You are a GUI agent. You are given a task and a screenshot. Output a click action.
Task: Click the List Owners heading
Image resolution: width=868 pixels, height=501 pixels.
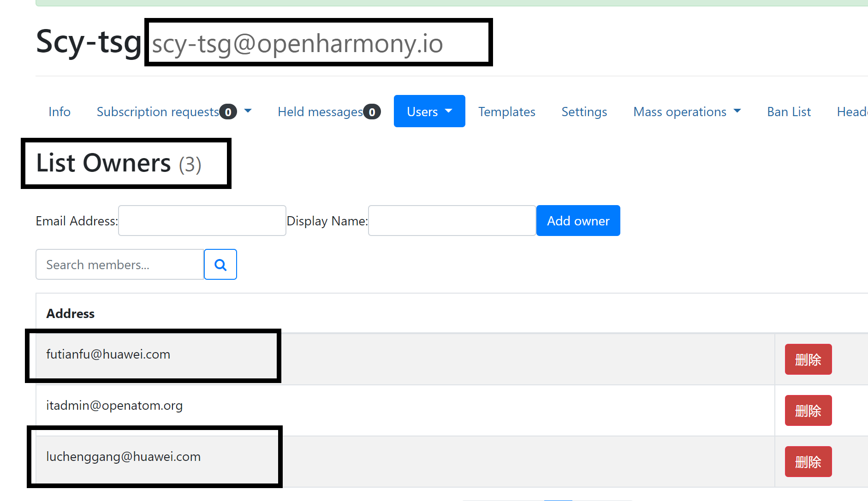point(119,163)
